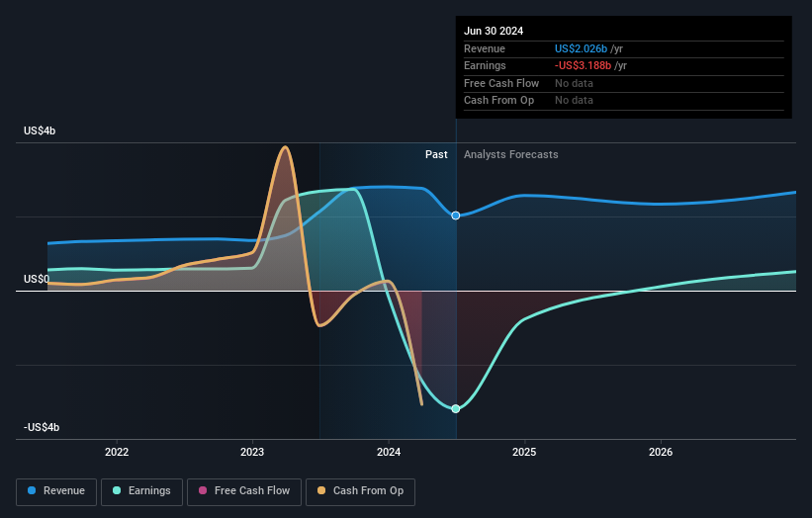Click the Cash From Op No data value
Image resolution: width=812 pixels, height=518 pixels.
(574, 101)
